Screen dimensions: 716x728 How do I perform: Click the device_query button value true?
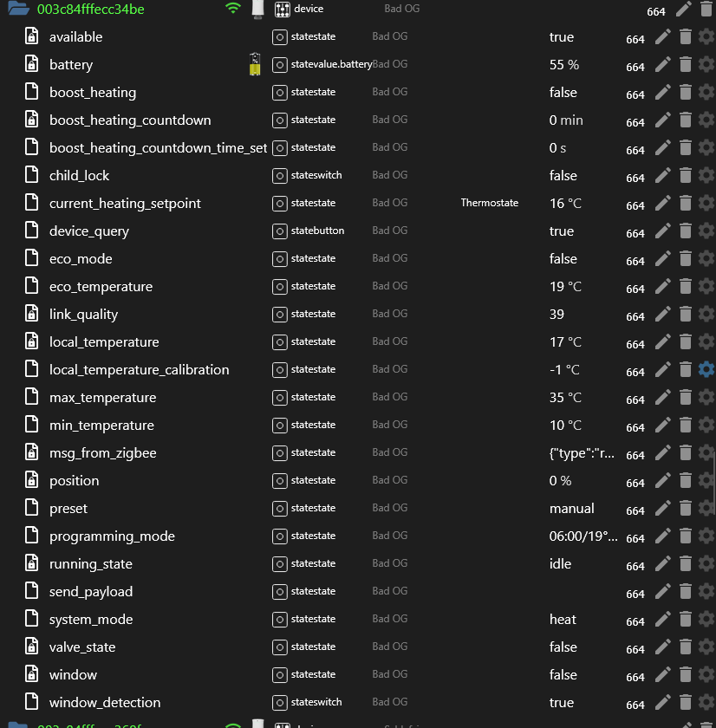pyautogui.click(x=561, y=231)
